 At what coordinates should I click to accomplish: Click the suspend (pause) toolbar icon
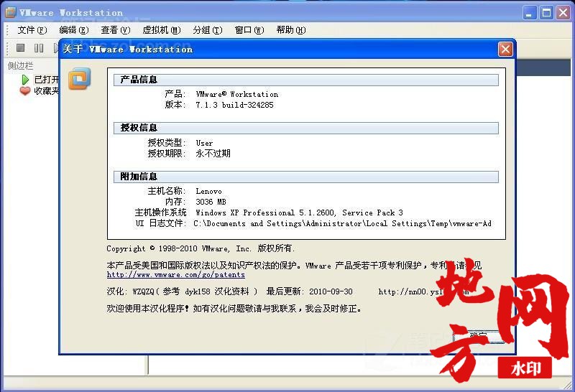click(39, 48)
